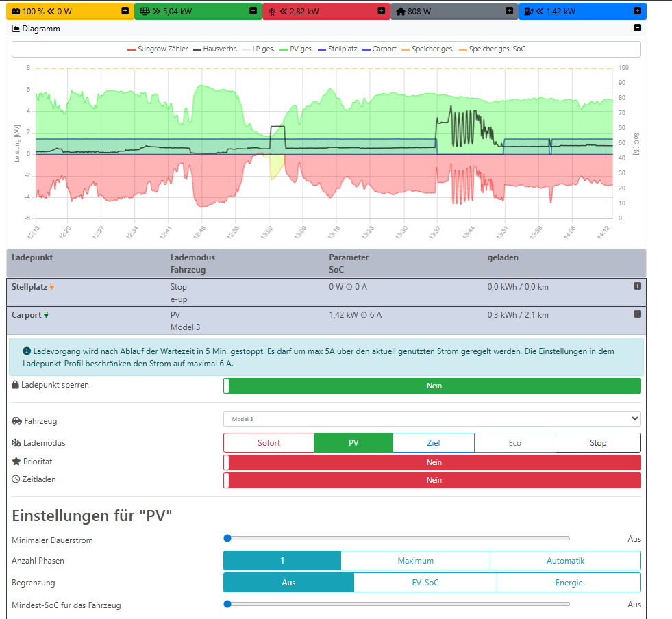Collapse the Carport row details
The image size is (672, 619).
point(637,314)
